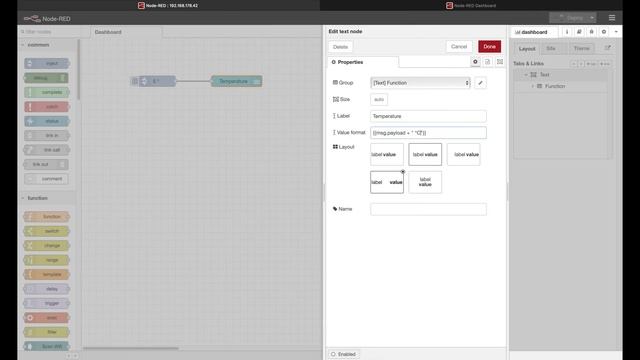Image resolution: width=640 pixels, height=360 pixels.
Task: Switch to the Theme tab
Action: 582,49
